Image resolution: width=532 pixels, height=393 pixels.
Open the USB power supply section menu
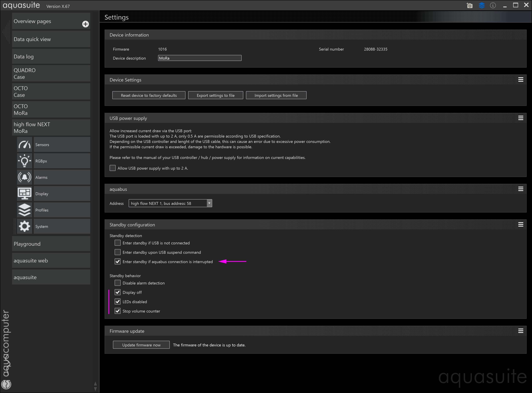click(x=521, y=118)
